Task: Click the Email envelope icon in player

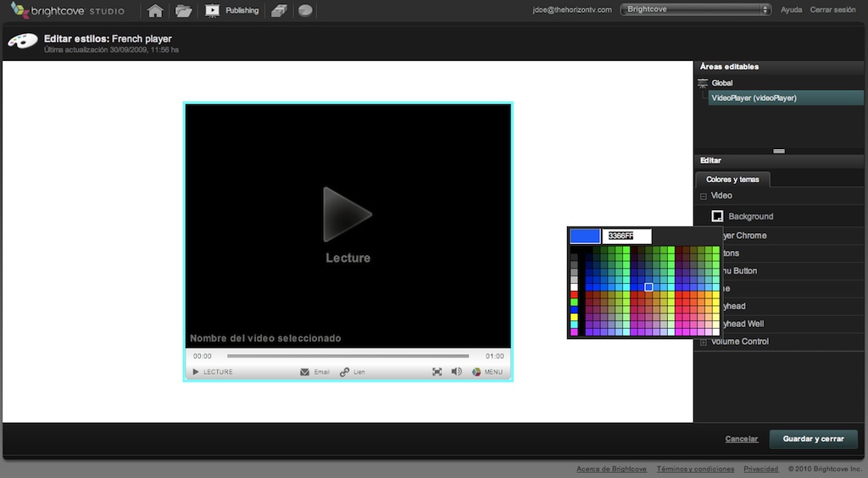Action: (x=304, y=372)
